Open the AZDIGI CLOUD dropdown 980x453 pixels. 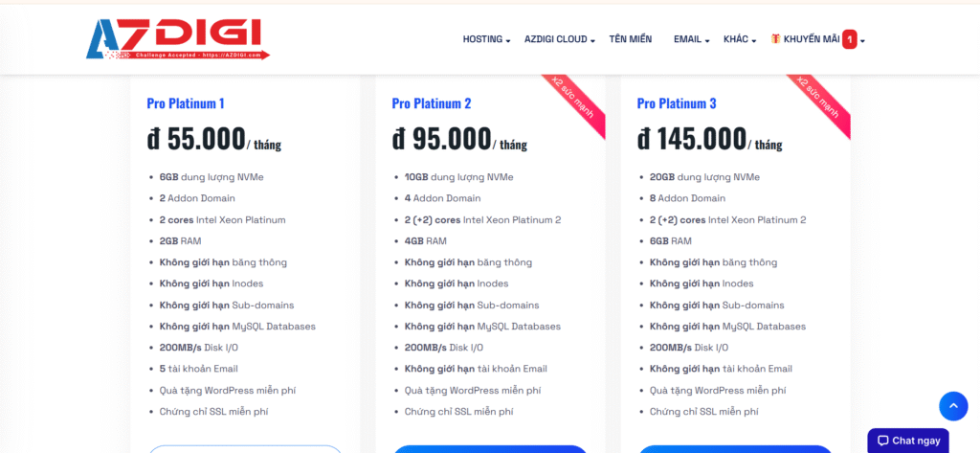(560, 39)
